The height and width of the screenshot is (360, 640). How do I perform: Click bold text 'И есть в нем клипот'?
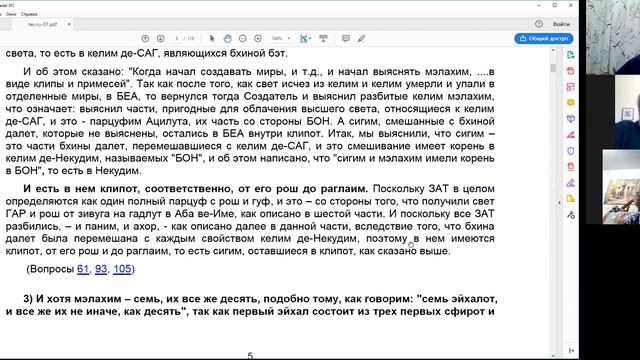[82, 189]
